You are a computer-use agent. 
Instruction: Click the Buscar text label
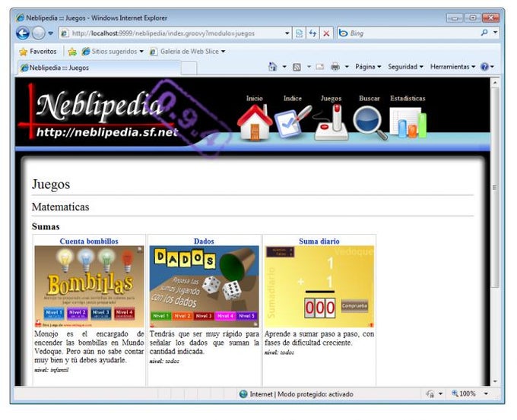(x=370, y=98)
